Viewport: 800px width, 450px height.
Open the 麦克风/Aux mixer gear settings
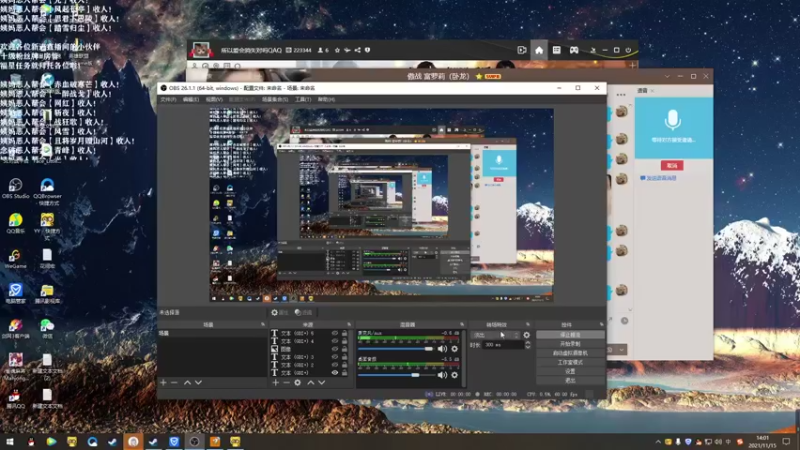tap(454, 349)
